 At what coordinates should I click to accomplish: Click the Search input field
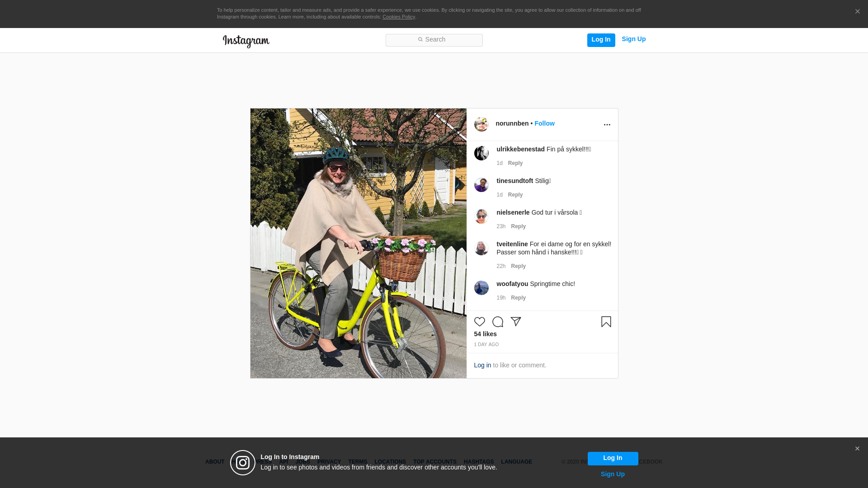pos(434,40)
